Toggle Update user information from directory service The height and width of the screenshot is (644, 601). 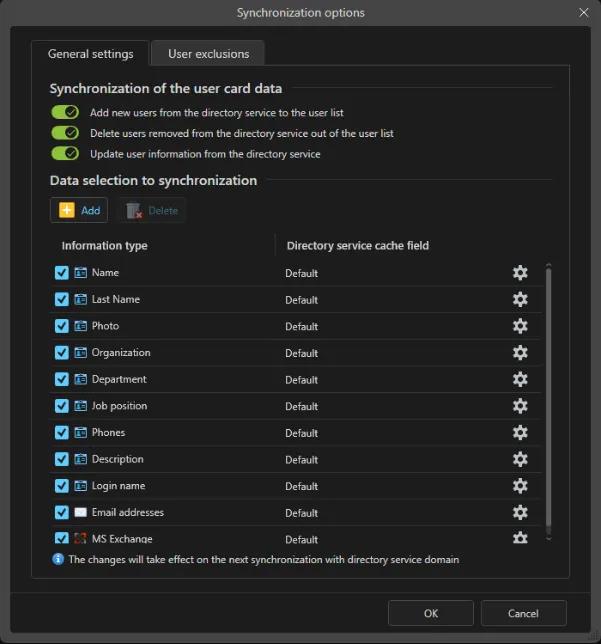tap(65, 154)
